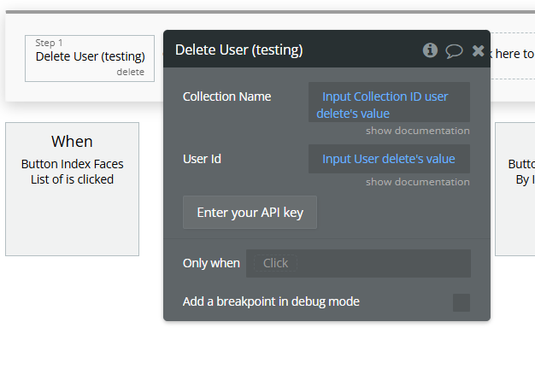Click the User Id label
Screen dimensions: 535x392
pos(202,159)
